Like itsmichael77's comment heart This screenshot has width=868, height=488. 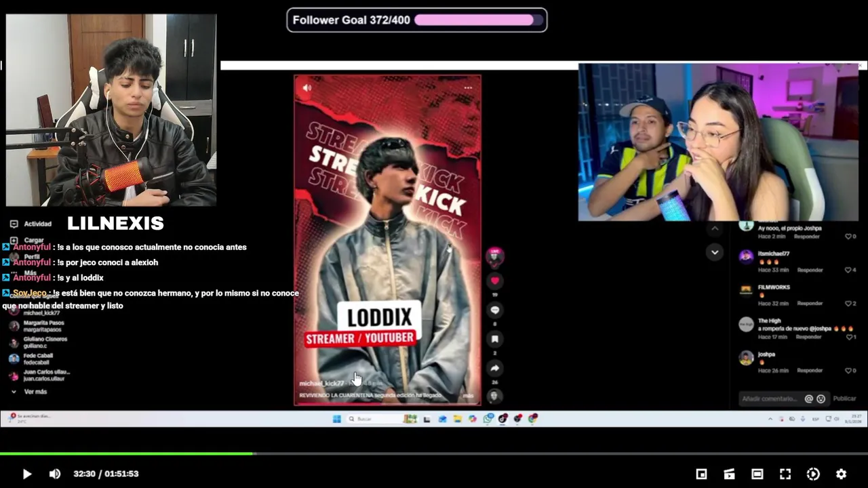tap(848, 270)
